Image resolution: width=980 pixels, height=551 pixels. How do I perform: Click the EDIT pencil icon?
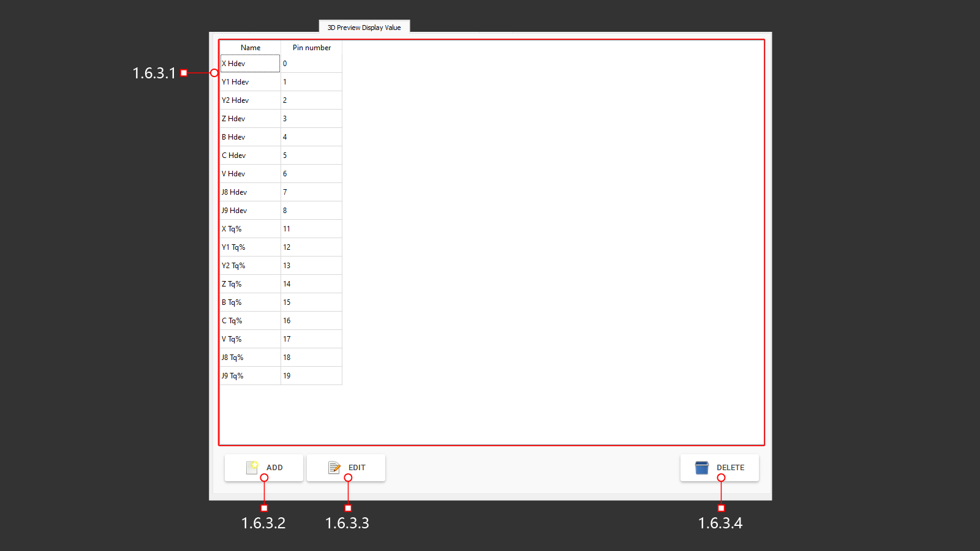coord(334,467)
